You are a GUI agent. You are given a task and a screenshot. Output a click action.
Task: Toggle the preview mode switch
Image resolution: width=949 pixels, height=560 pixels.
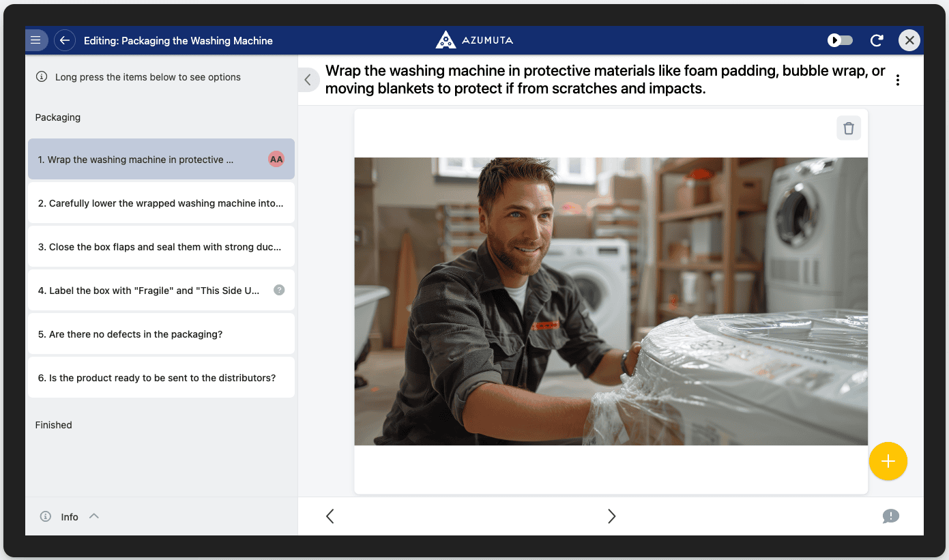[x=840, y=40]
